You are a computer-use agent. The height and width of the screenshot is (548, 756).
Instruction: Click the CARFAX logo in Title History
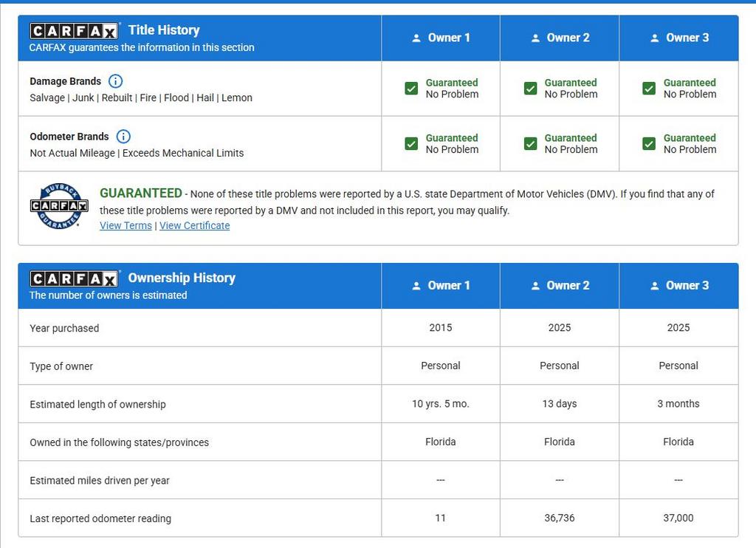tap(74, 30)
